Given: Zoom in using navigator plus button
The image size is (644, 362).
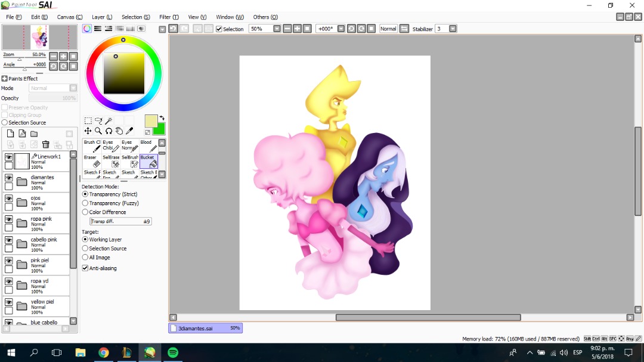Looking at the screenshot, I should (x=63, y=56).
